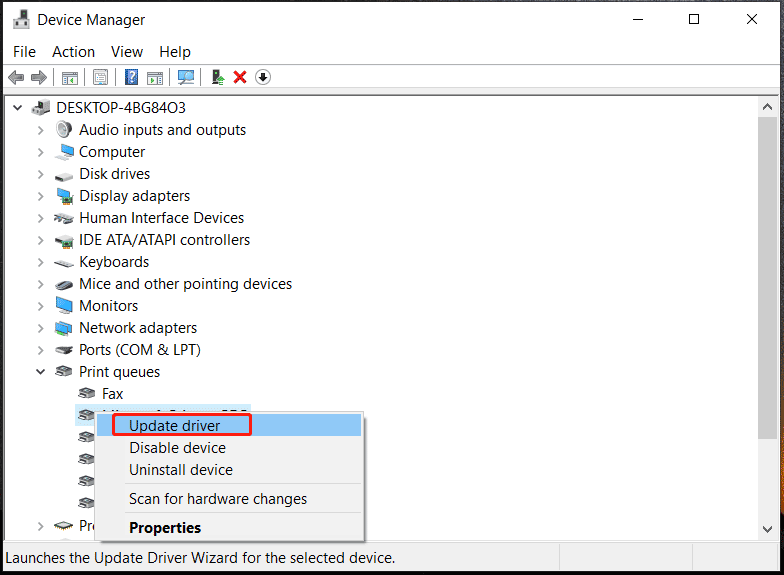Maximize the Device Manager window
This screenshot has height=575, width=784.
(x=694, y=20)
